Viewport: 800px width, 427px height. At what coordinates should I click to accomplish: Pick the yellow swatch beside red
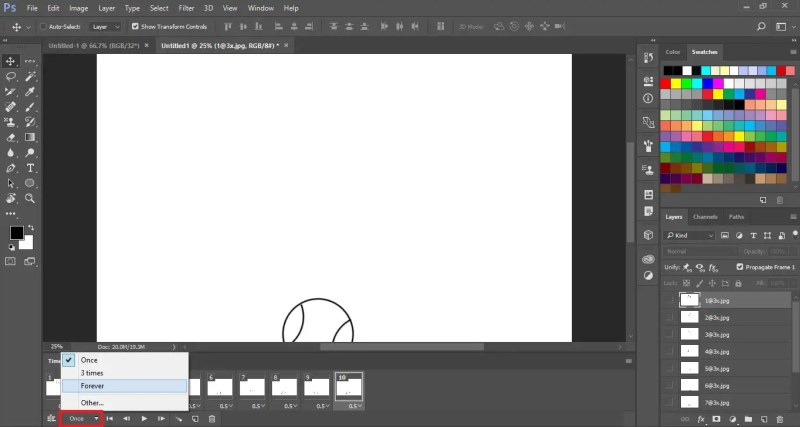(676, 83)
